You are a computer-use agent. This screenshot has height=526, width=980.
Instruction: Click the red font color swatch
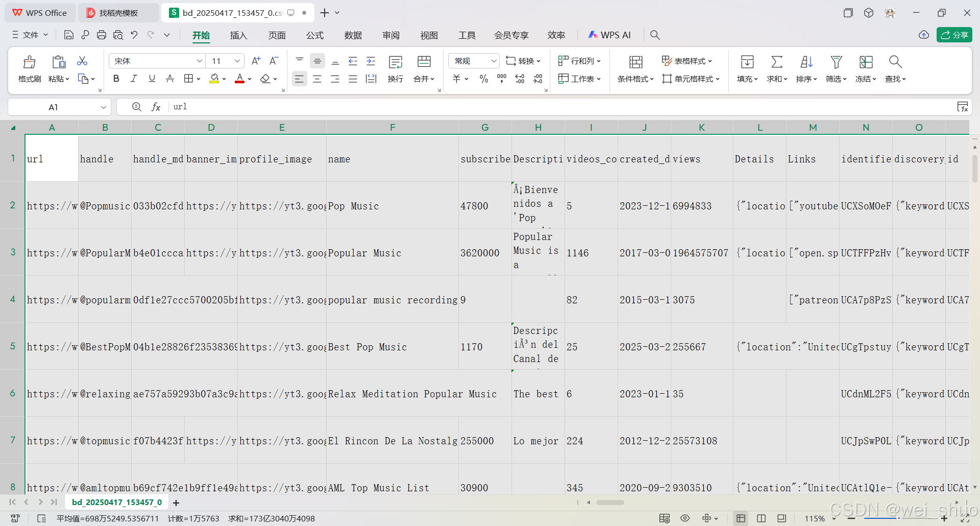tap(239, 79)
